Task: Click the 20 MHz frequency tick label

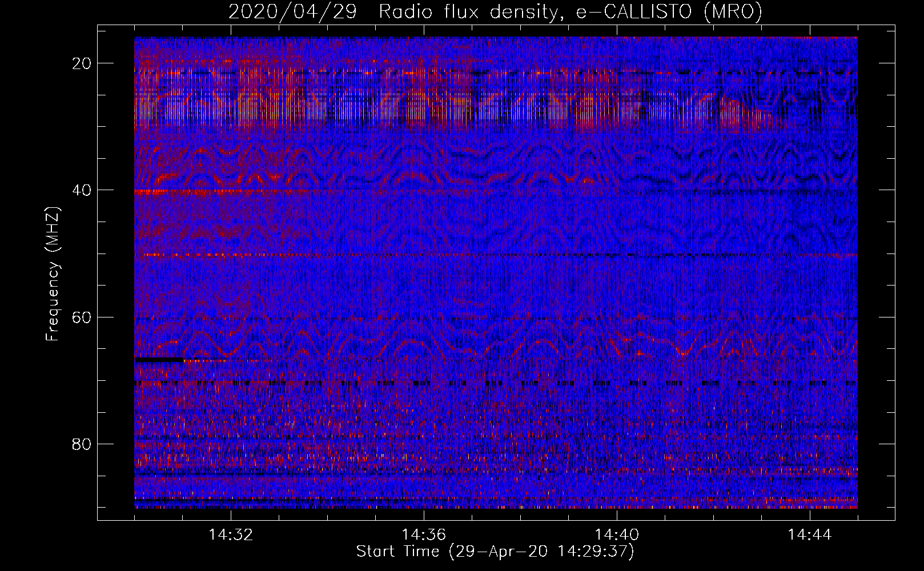Action: coord(82,63)
